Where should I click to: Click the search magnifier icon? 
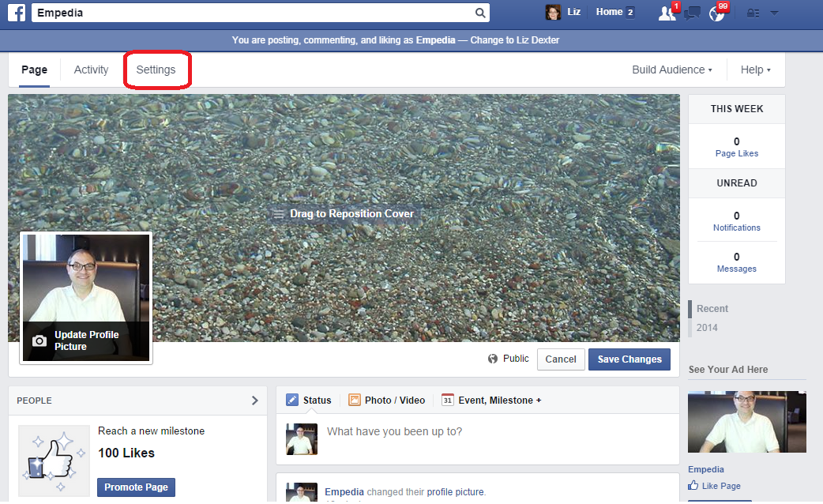click(x=479, y=13)
